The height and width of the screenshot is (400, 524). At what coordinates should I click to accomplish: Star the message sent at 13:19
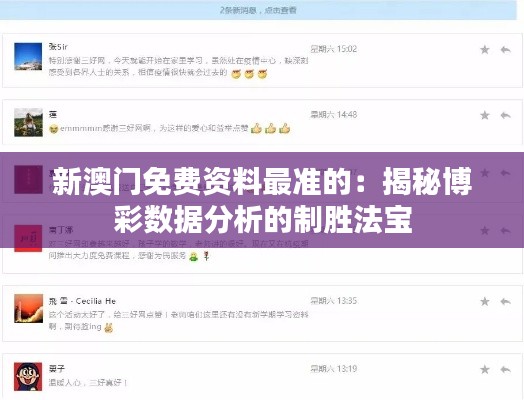485,369
